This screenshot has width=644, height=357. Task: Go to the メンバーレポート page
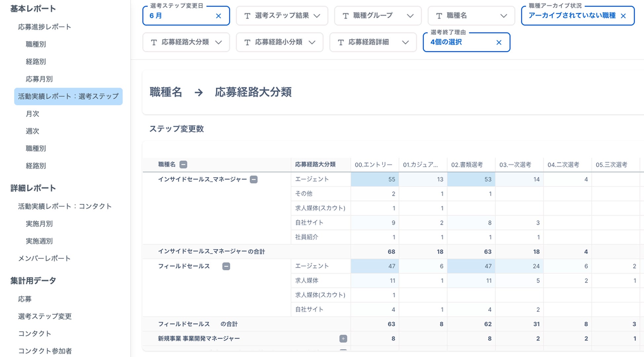pyautogui.click(x=44, y=258)
